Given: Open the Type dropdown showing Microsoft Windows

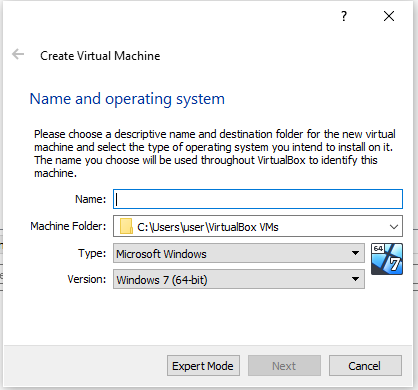Looking at the screenshot, I should [x=239, y=253].
